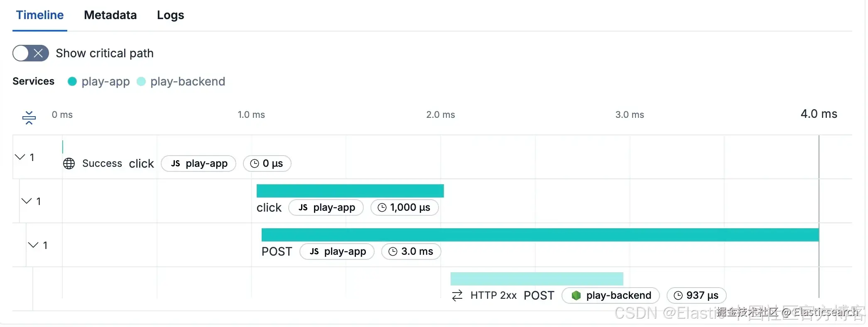
Task: Click the Success status text
Action: [x=102, y=163]
